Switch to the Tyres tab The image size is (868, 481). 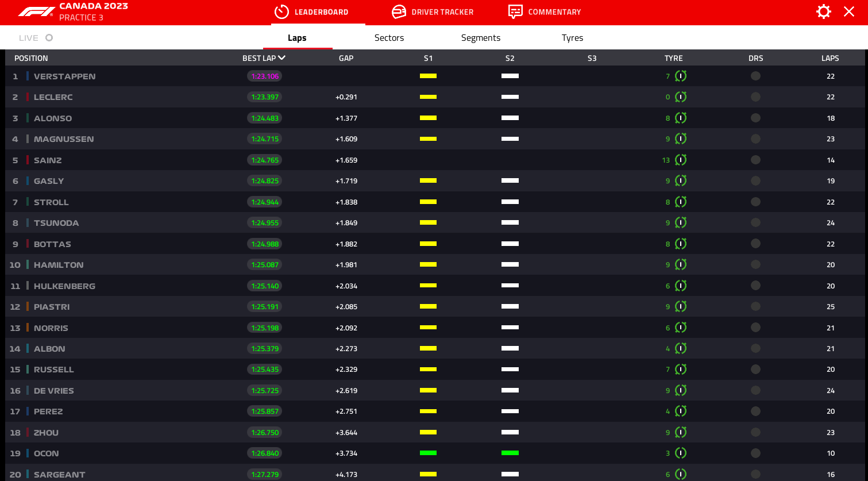click(572, 38)
